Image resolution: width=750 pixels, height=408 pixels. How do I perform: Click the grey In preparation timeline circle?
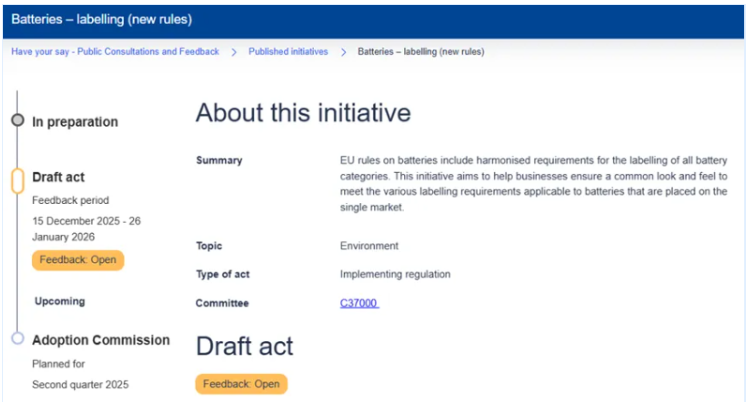17,121
